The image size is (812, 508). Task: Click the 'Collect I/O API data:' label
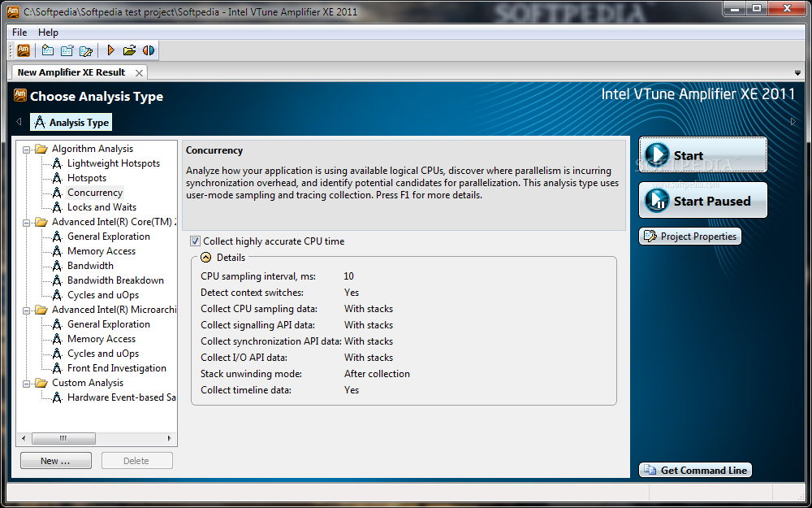(x=244, y=358)
